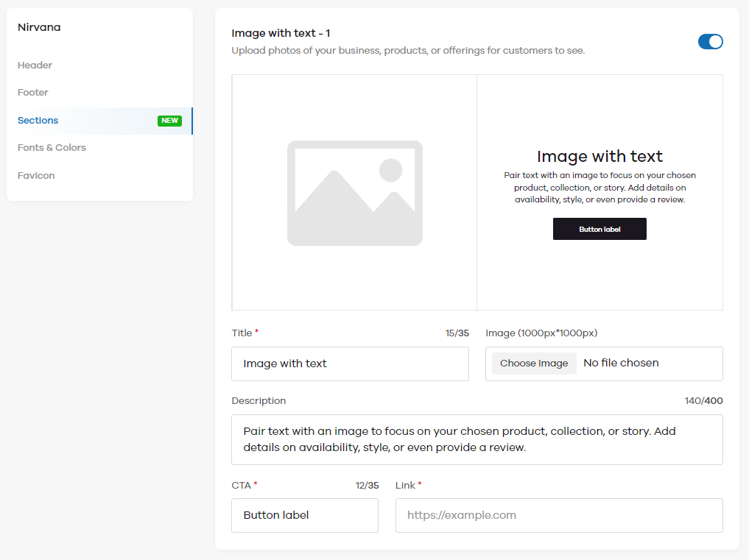Go to the Favicon settings
The height and width of the screenshot is (560, 749).
[x=36, y=175]
